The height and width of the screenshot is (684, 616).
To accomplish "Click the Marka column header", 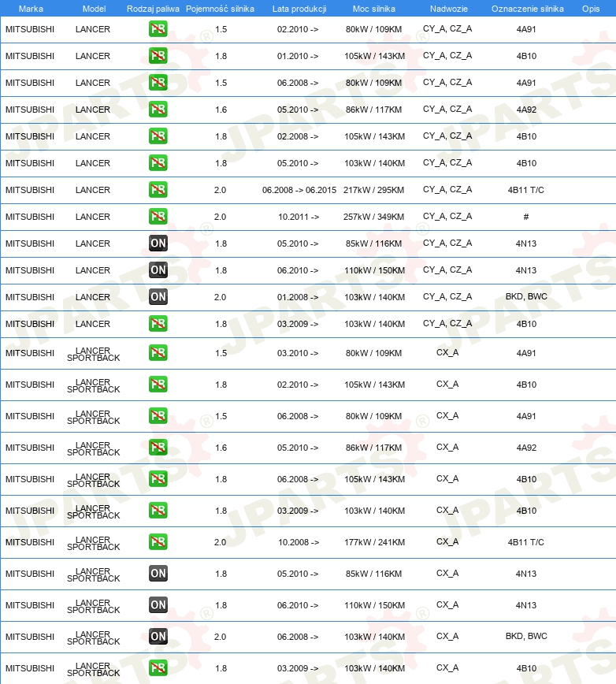I will click(31, 9).
